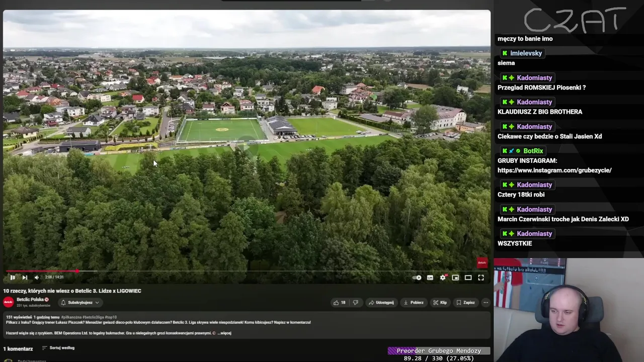
Task: Click chat message 'Cztery 18tki robi'
Action: (x=521, y=195)
